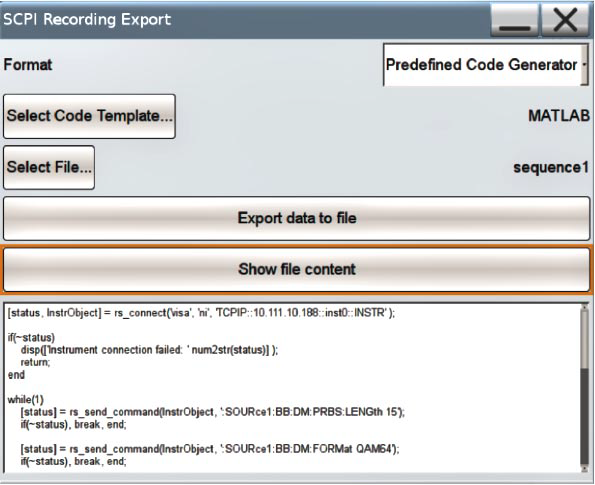The height and width of the screenshot is (485, 595).
Task: Open the Select File dialog
Action: coord(49,167)
